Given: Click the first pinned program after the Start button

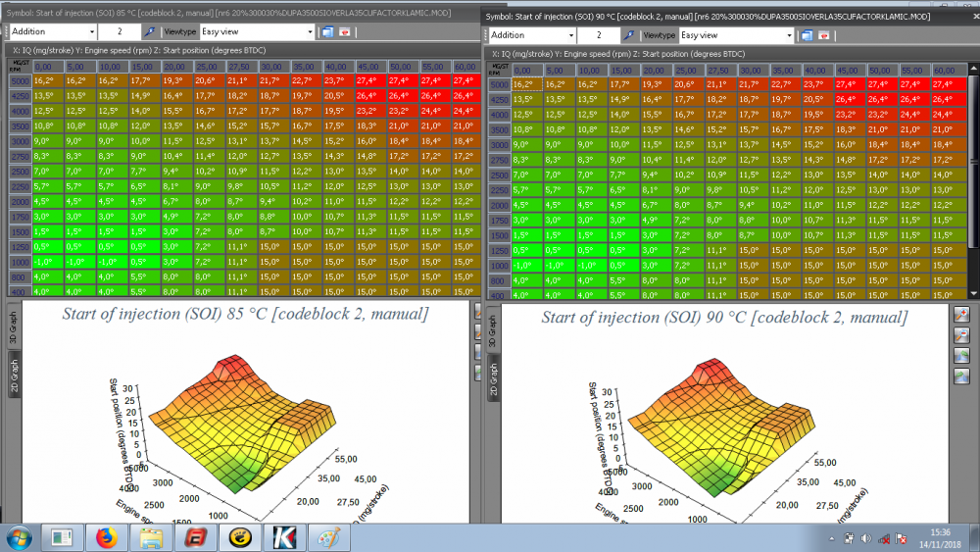Looking at the screenshot, I should (63, 537).
